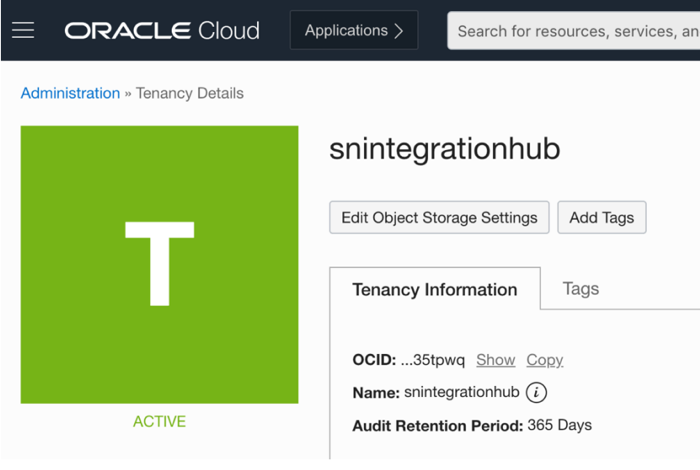Switch to the Tags tab

580,289
